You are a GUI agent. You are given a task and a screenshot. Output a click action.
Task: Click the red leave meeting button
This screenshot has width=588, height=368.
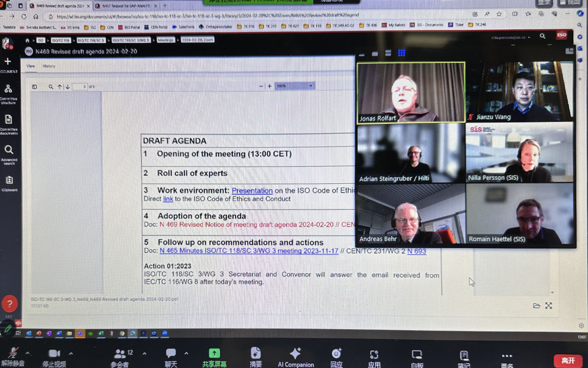click(x=568, y=360)
